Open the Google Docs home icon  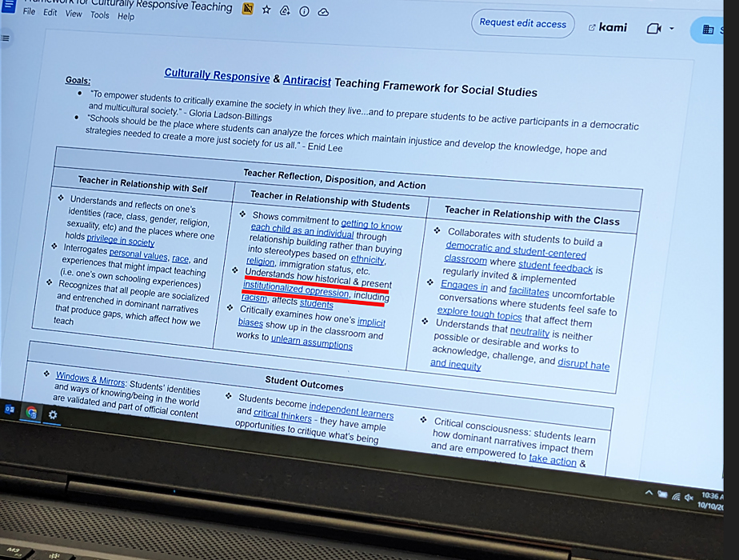8,6
